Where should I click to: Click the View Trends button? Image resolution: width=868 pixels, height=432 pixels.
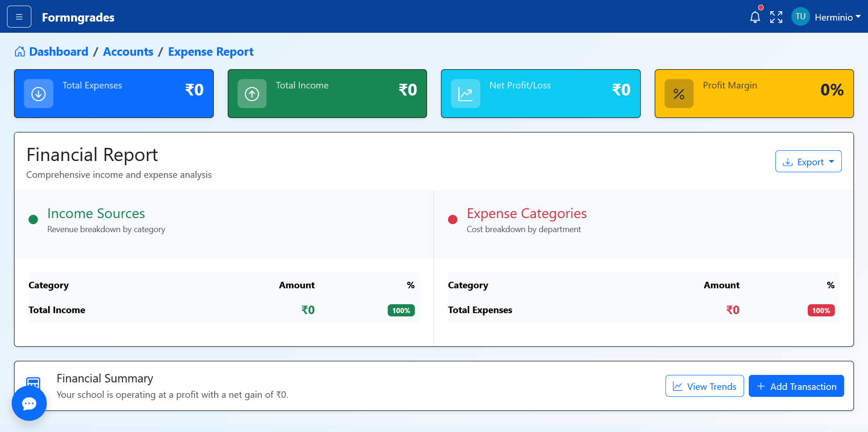(x=704, y=386)
